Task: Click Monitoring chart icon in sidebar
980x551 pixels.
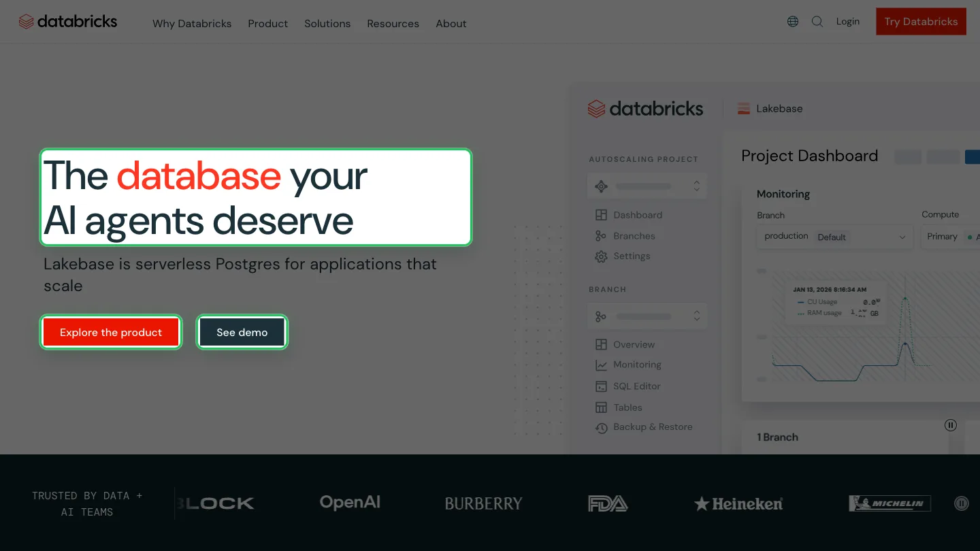Action: (x=601, y=365)
